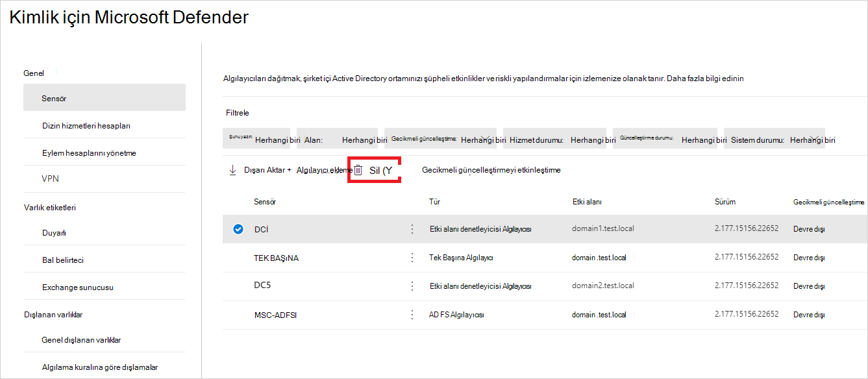The width and height of the screenshot is (868, 379).
Task: Click Gecikmeli güncelleştirmeyi etkinleştirme button
Action: tap(491, 170)
